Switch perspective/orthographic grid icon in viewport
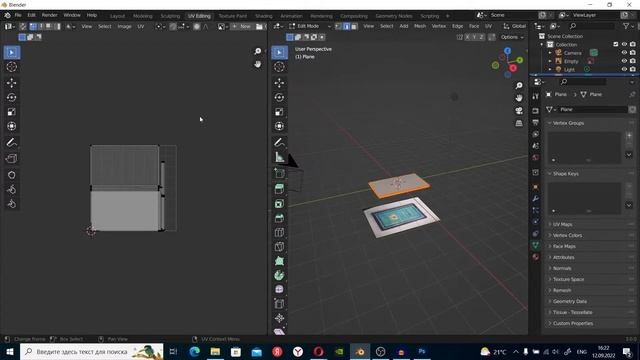640x360 pixels. 519,123
